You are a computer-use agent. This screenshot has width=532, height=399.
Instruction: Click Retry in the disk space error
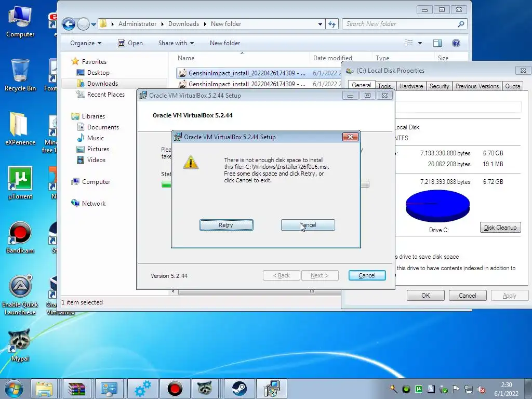pos(227,225)
